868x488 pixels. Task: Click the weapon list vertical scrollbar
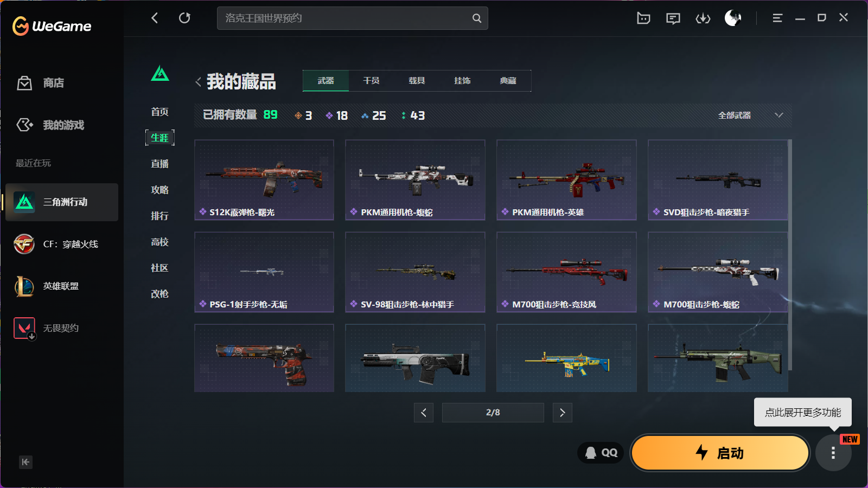click(x=790, y=255)
